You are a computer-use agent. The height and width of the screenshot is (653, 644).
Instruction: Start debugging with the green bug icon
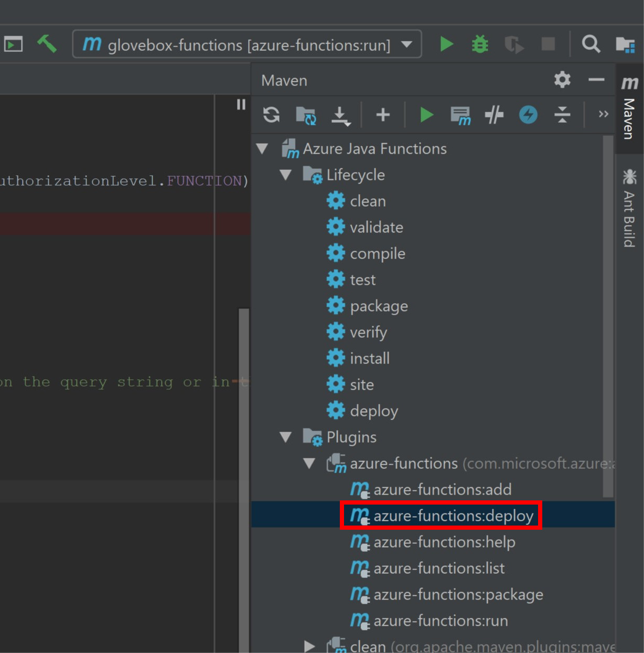(480, 44)
